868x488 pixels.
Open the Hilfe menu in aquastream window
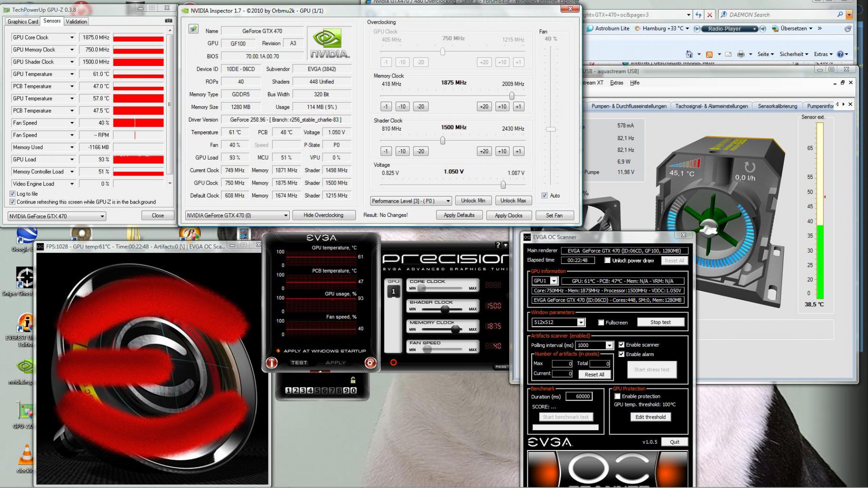[635, 83]
